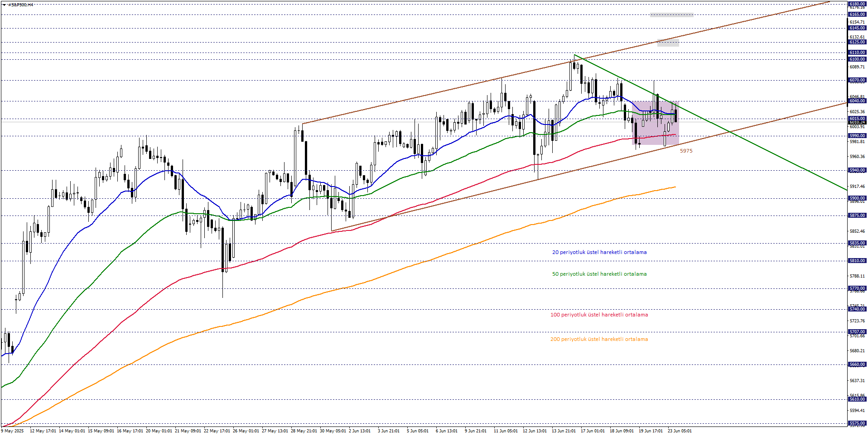868x436 pixels.
Task: Click the 5740.00 price level tag
Action: point(857,309)
